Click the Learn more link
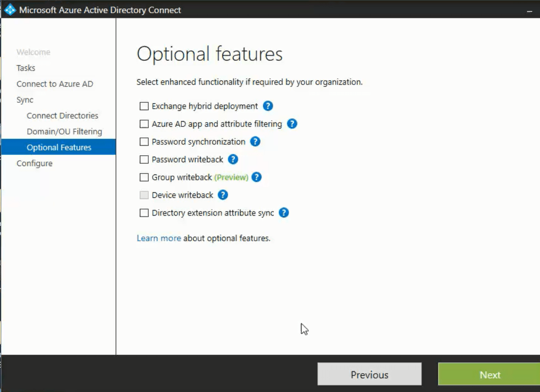The image size is (540, 392). point(159,238)
